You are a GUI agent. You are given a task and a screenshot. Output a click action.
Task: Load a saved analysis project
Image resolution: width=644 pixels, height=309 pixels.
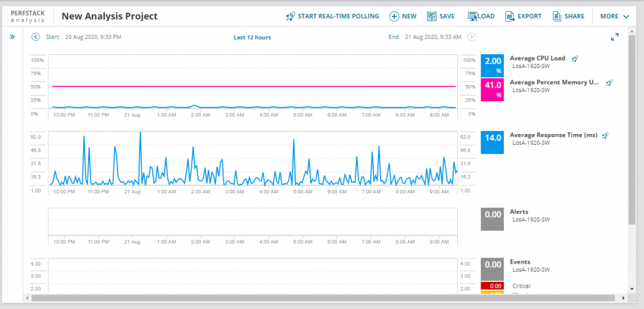click(x=481, y=16)
